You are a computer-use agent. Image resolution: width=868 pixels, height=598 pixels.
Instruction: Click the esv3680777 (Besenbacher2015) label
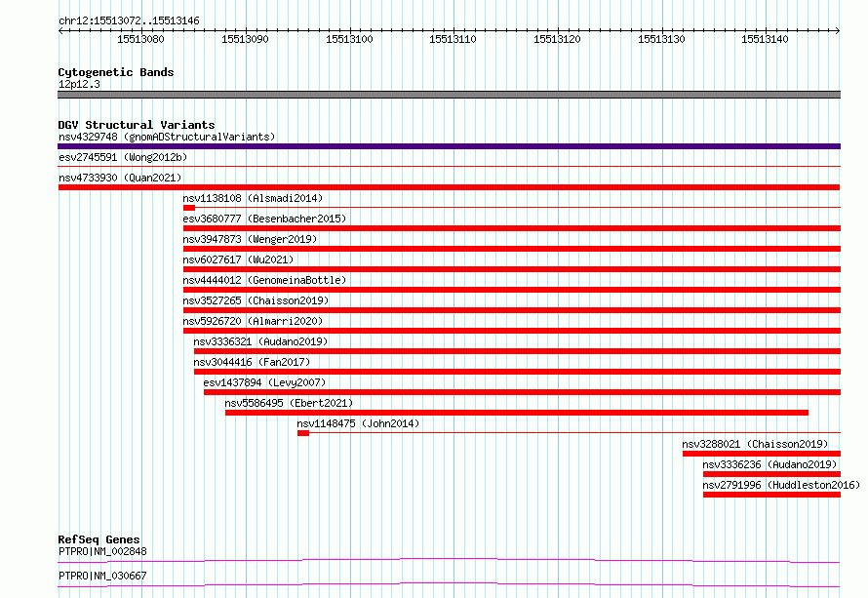[x=264, y=219]
